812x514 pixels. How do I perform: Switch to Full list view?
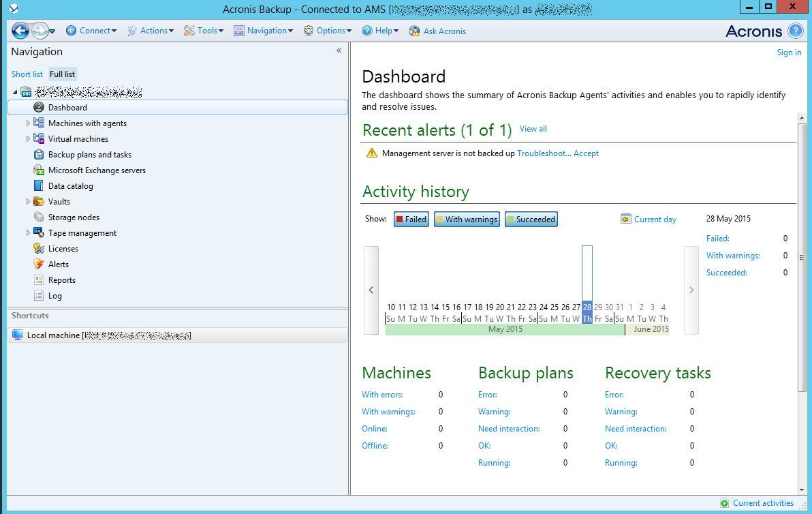[62, 74]
